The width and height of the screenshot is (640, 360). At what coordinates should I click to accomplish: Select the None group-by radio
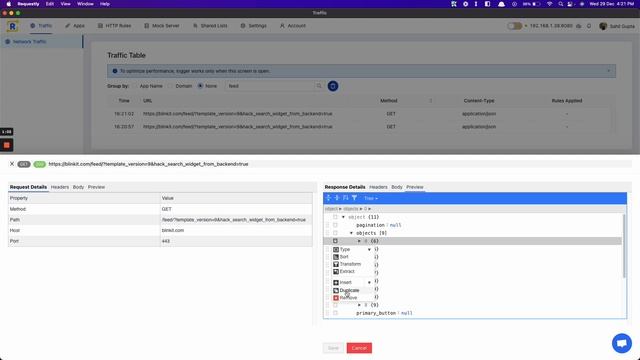click(200, 86)
